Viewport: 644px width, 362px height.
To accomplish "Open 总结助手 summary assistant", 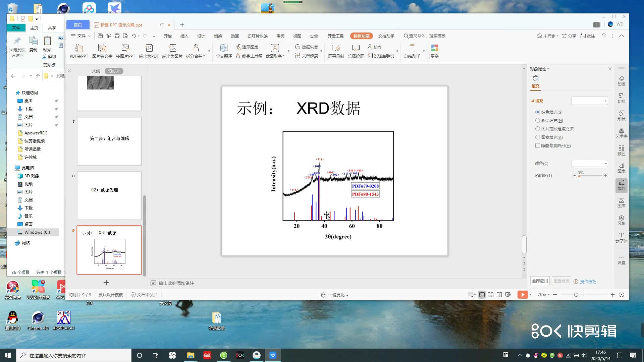I will click(x=412, y=48).
